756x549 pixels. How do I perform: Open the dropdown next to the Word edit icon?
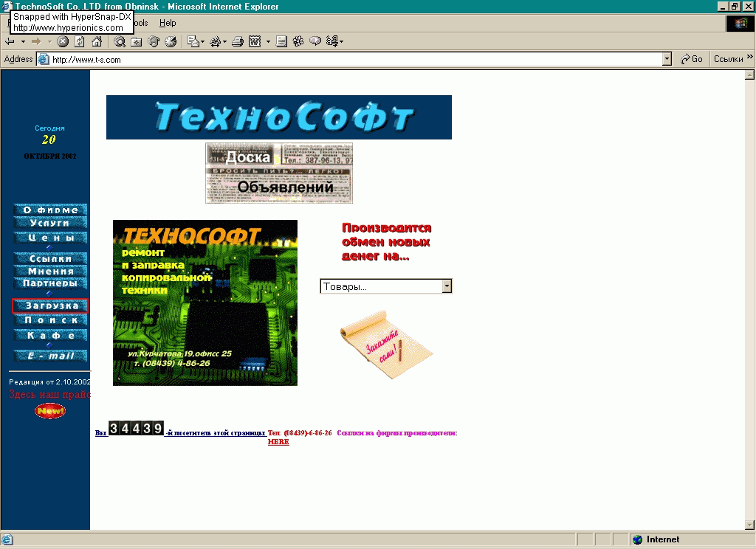point(268,42)
